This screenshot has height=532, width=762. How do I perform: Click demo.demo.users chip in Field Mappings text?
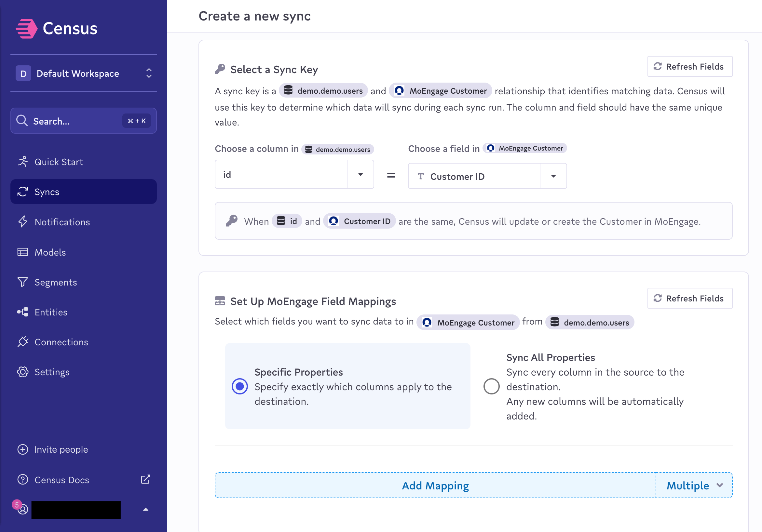pyautogui.click(x=590, y=322)
